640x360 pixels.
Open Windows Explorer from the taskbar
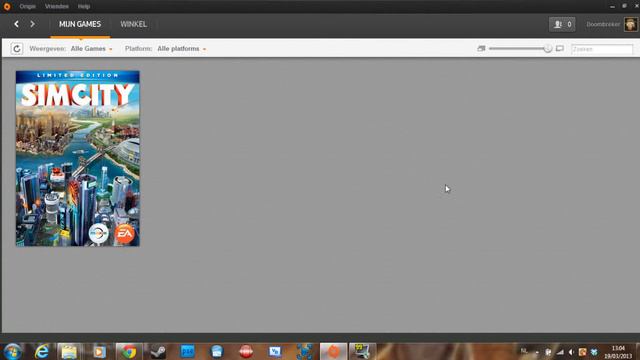pos(69,351)
